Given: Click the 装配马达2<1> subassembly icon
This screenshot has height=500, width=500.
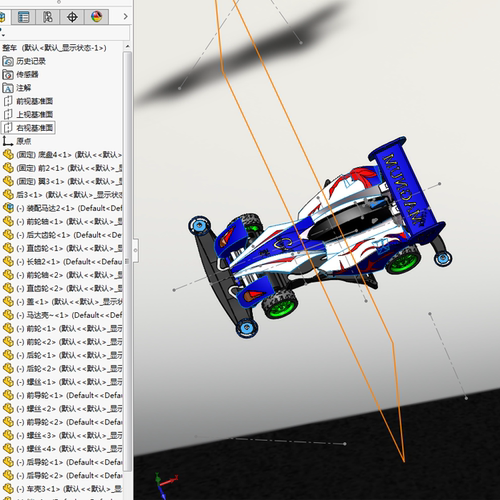Looking at the screenshot, I should tap(8, 208).
